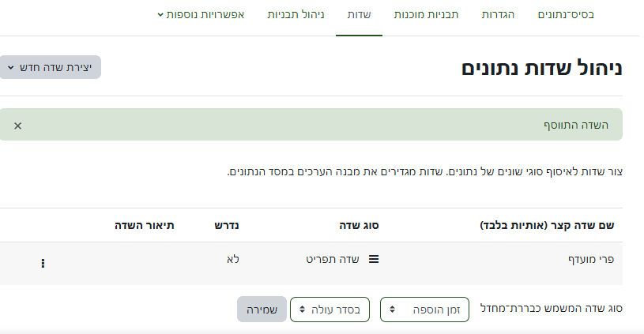Open the row actions three-dot menu
This screenshot has width=644, height=334.
click(x=43, y=264)
